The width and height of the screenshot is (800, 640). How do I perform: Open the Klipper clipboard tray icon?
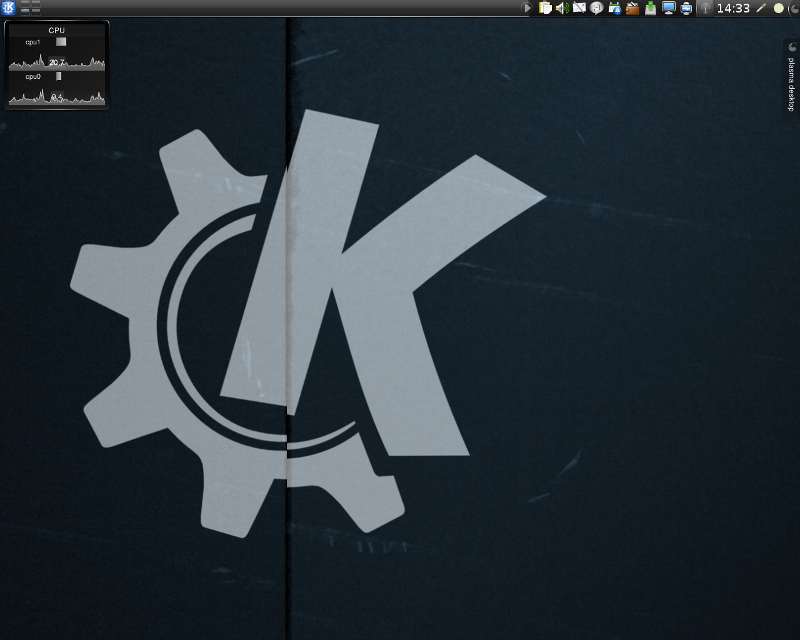(x=545, y=8)
